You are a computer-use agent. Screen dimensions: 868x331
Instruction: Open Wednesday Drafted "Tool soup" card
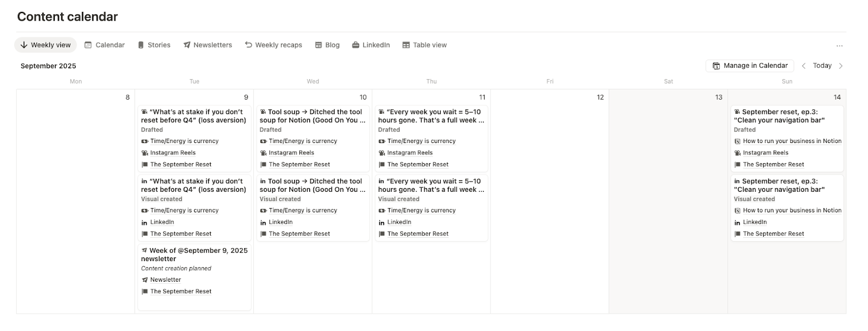click(x=313, y=138)
